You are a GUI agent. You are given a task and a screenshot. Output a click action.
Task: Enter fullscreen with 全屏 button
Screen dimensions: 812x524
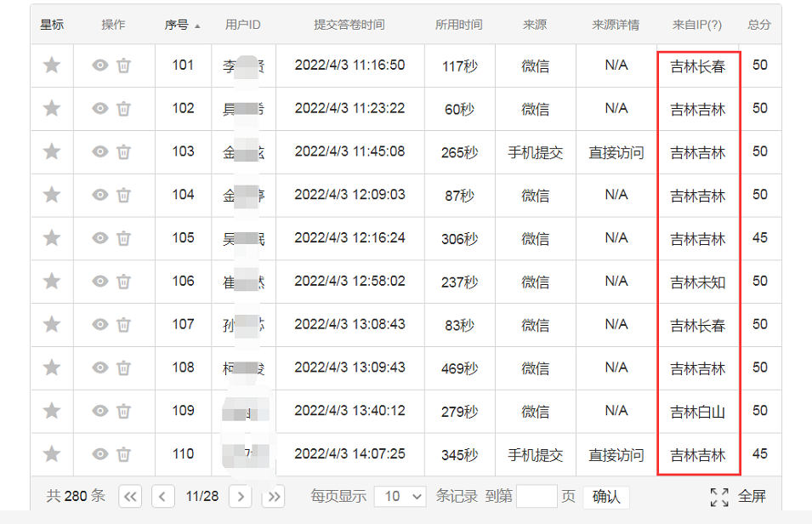click(x=738, y=497)
